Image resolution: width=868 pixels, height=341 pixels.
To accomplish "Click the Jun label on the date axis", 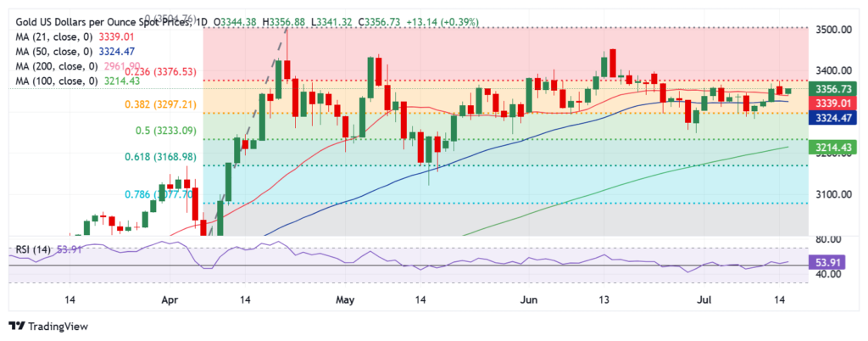I will coord(529,299).
